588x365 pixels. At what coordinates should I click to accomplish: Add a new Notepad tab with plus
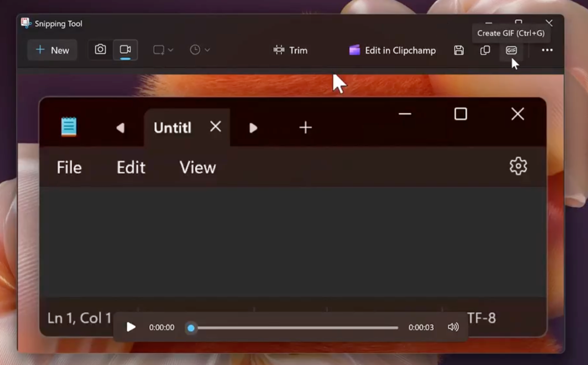click(305, 128)
